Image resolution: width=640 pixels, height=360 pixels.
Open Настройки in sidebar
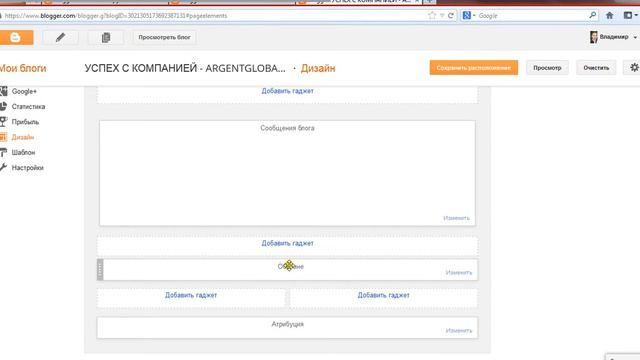tap(27, 168)
